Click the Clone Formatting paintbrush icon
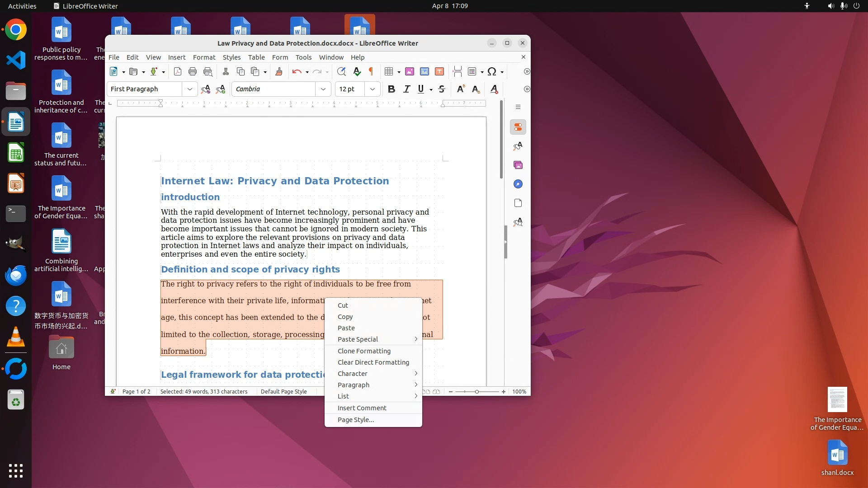Viewport: 868px width, 488px height. coord(279,71)
